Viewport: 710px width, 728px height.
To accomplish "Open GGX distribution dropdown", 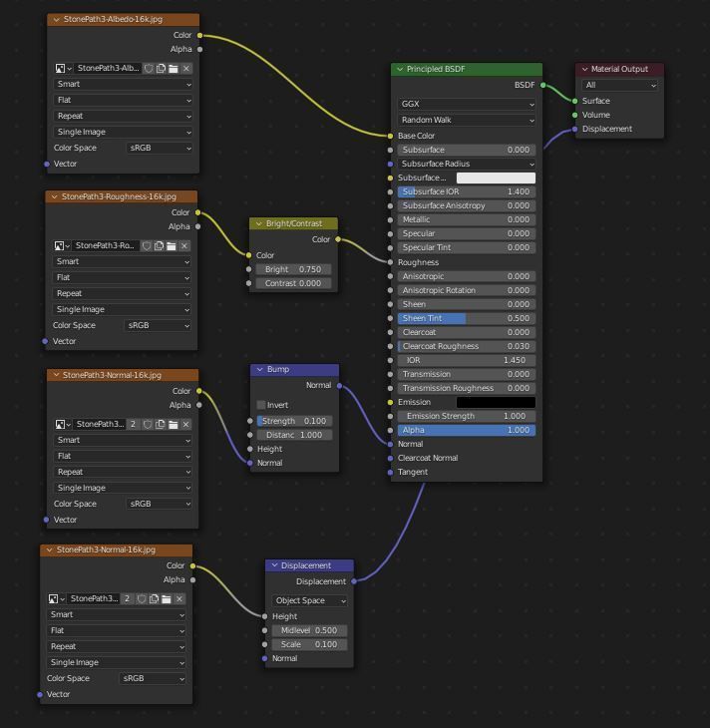I will click(x=467, y=104).
